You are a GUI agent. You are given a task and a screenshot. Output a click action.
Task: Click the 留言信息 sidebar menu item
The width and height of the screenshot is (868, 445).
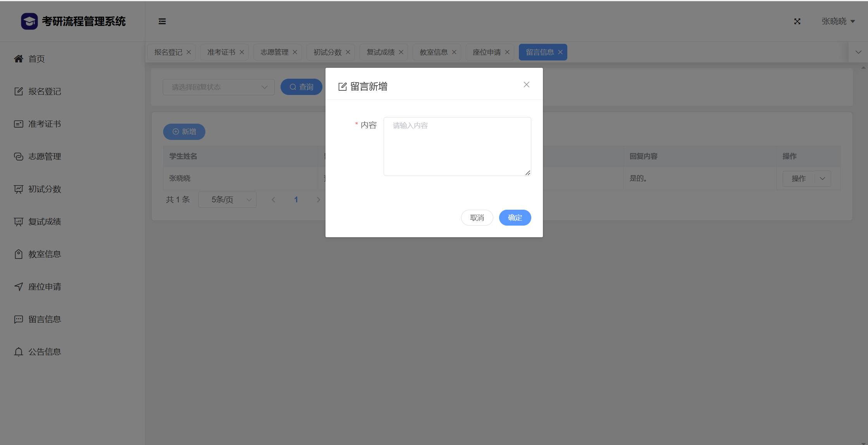click(x=44, y=319)
